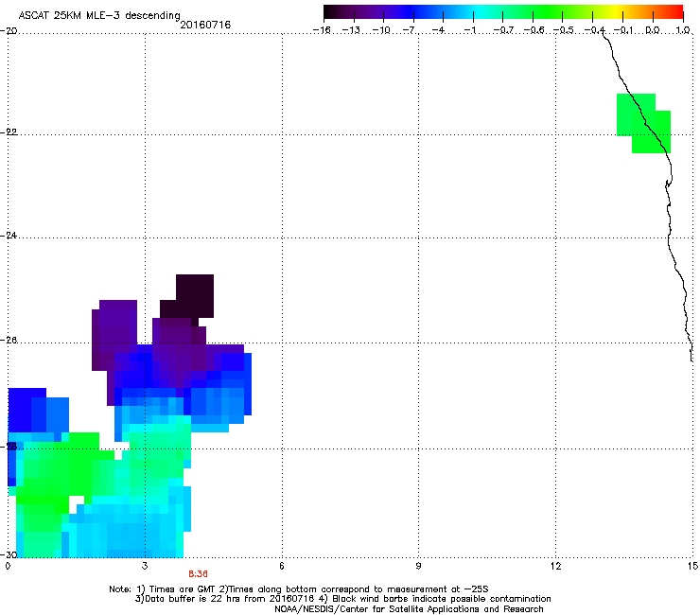Click the -30 latitude axis label
The width and height of the screenshot is (700, 615).
[9, 554]
